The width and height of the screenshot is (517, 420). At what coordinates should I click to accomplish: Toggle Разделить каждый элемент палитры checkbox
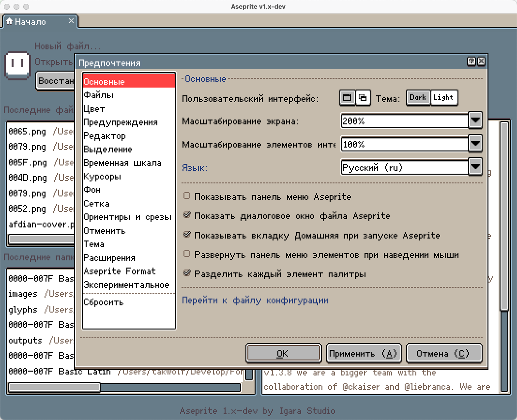(187, 273)
